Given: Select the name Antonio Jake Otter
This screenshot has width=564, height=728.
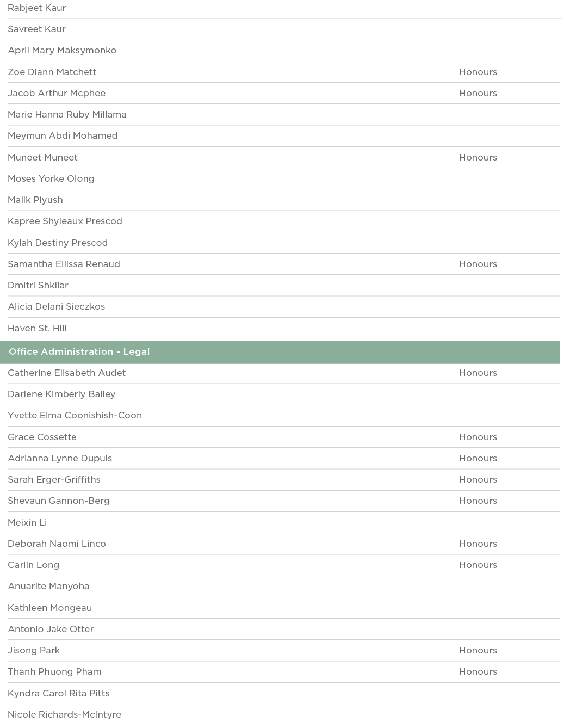Looking at the screenshot, I should coord(51,630).
